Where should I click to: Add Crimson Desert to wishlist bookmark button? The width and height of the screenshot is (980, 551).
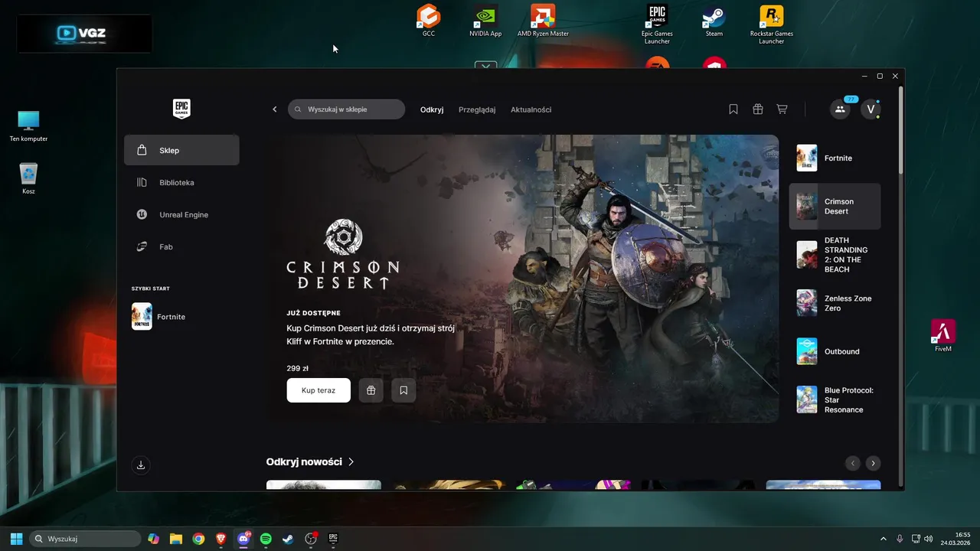coord(403,390)
